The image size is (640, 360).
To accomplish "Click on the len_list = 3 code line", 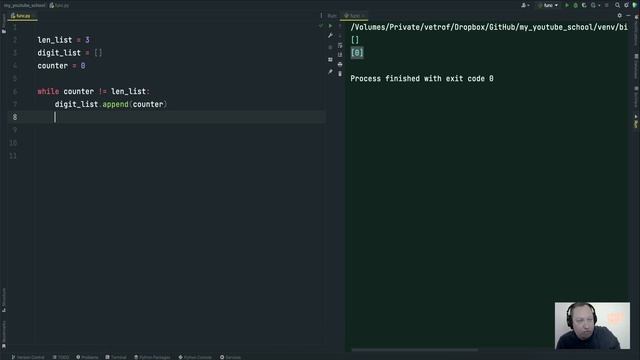I will coord(63,40).
